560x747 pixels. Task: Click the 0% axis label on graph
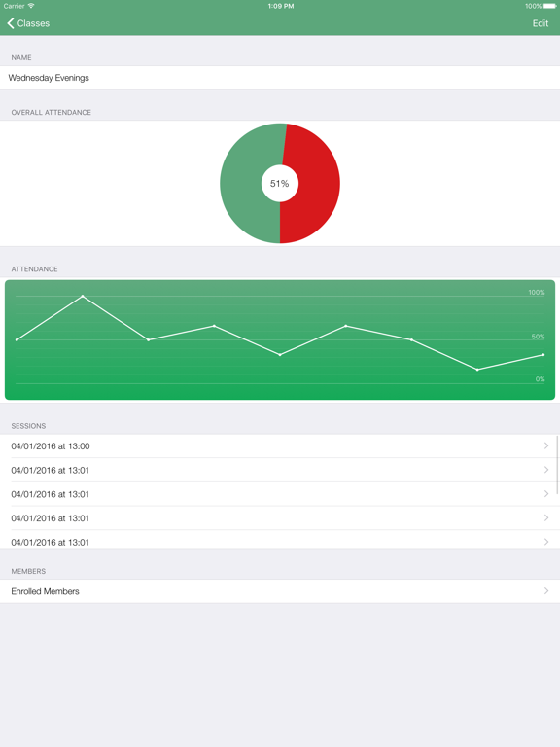click(540, 379)
